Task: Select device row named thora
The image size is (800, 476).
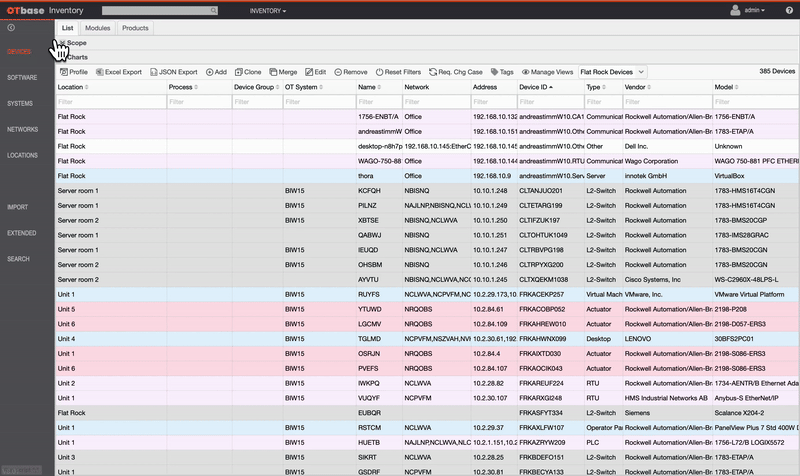Action: click(x=428, y=176)
